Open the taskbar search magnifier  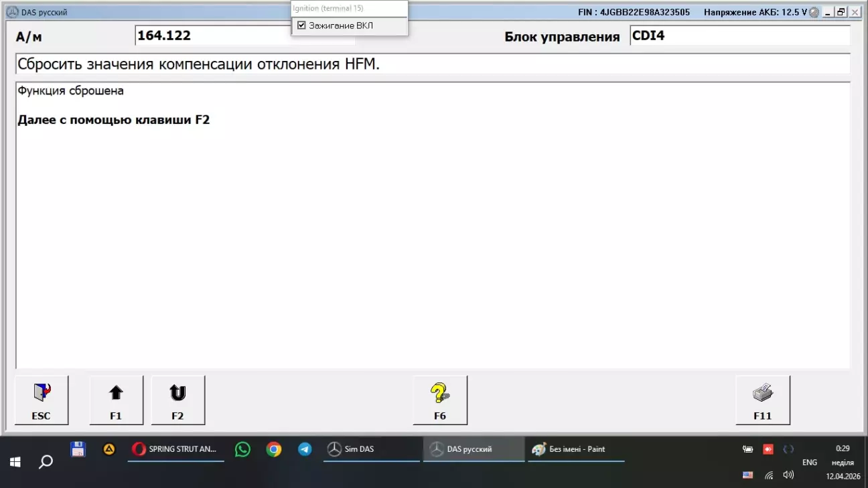click(x=46, y=462)
